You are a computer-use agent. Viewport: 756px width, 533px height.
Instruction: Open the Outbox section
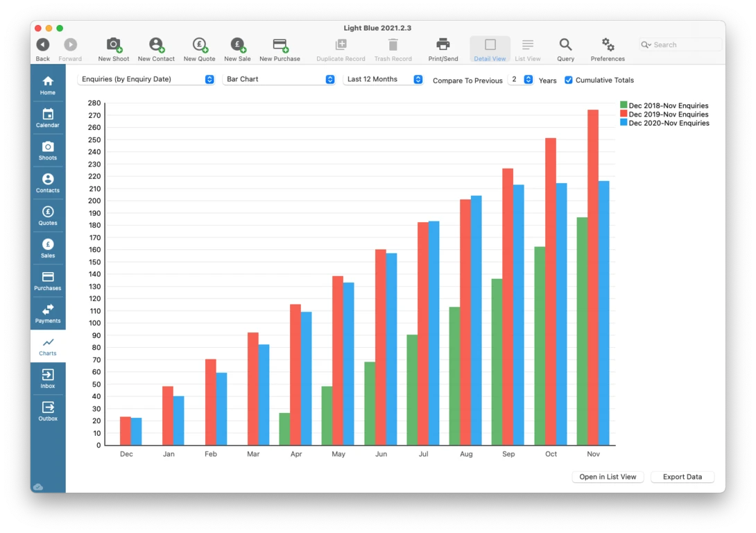tap(48, 412)
